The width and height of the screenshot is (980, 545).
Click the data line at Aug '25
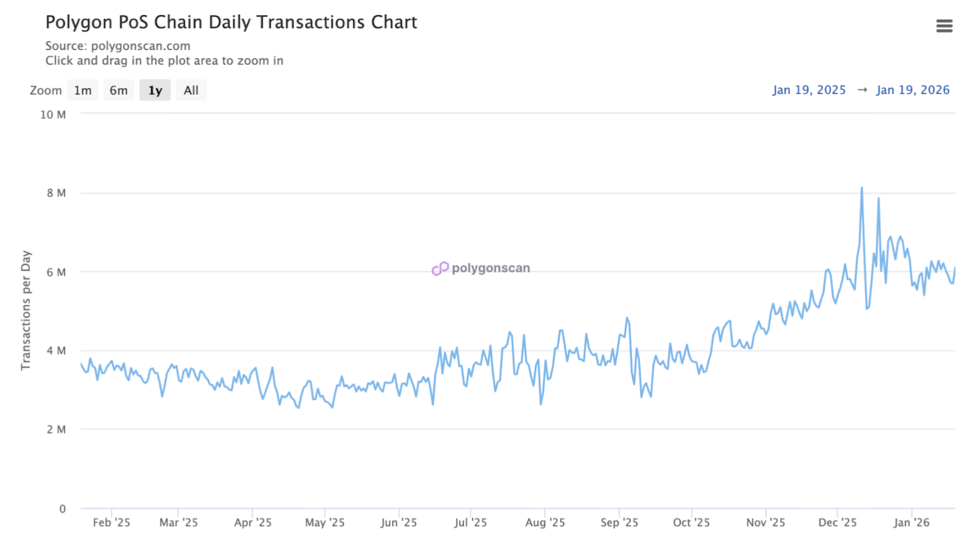544,362
